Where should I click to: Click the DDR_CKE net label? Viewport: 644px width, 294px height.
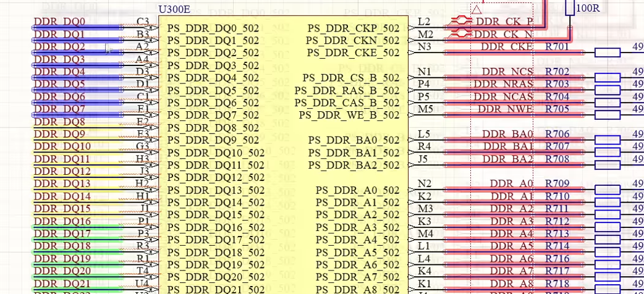pyautogui.click(x=506, y=46)
